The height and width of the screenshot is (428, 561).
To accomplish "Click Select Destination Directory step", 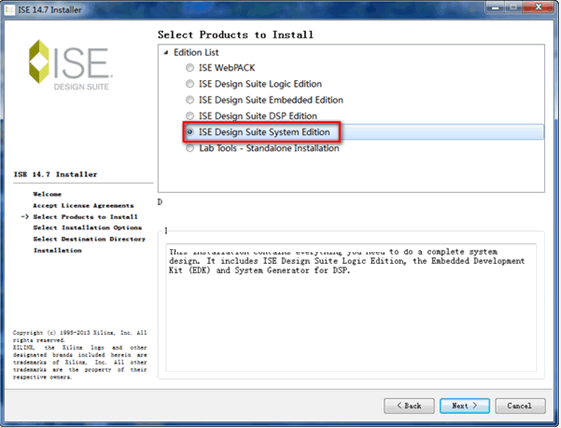I will (x=89, y=239).
